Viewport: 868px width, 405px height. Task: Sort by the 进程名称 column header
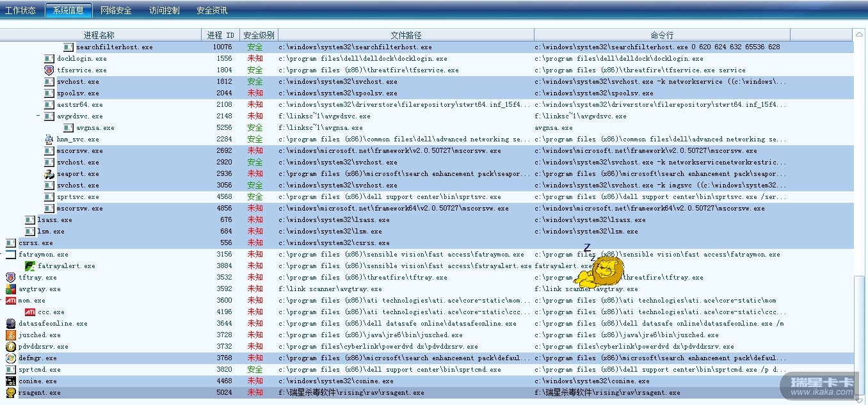100,35
